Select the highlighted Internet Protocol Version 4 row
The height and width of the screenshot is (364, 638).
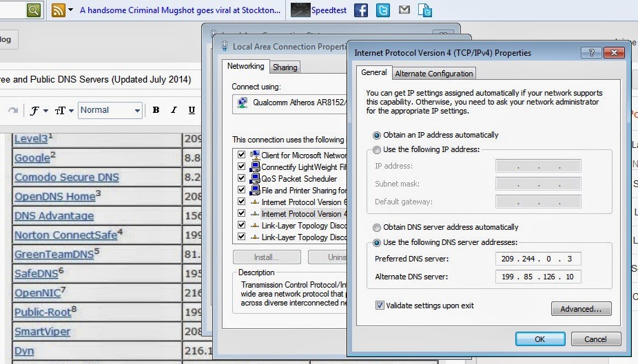(304, 214)
